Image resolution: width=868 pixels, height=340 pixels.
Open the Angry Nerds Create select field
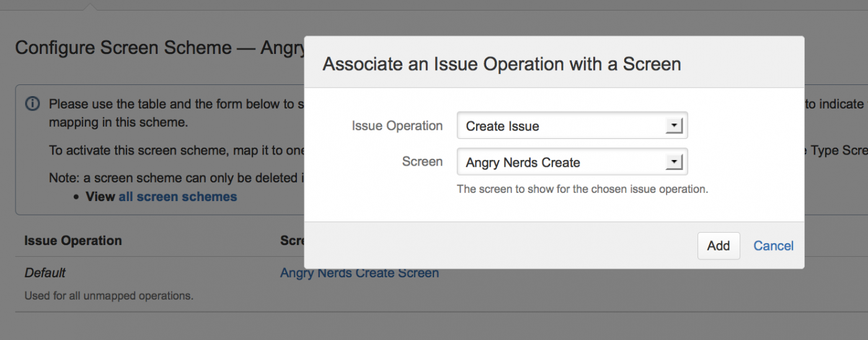tap(564, 163)
